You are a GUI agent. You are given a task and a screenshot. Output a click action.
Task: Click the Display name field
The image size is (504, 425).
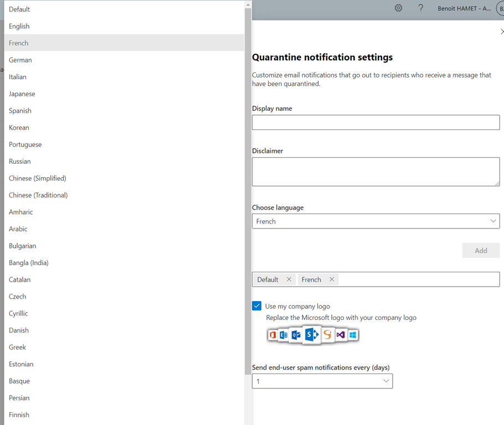coord(376,122)
